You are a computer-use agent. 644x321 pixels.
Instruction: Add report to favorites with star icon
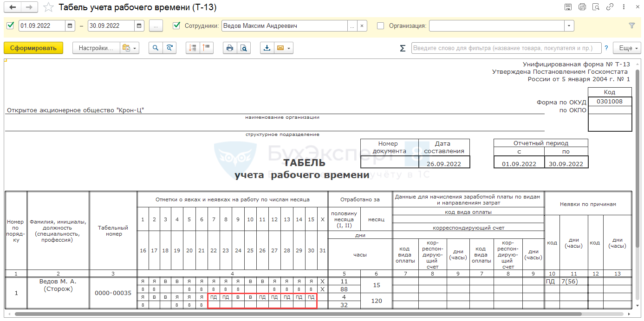click(x=48, y=7)
